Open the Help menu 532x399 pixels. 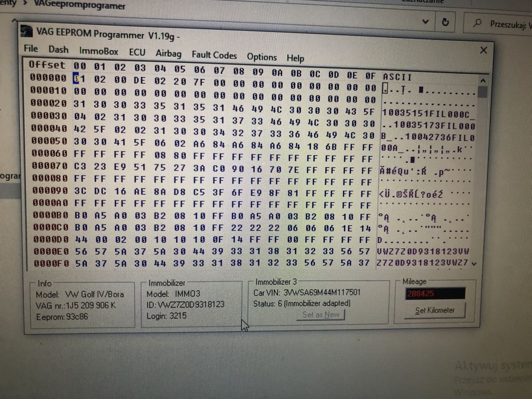pyautogui.click(x=295, y=58)
